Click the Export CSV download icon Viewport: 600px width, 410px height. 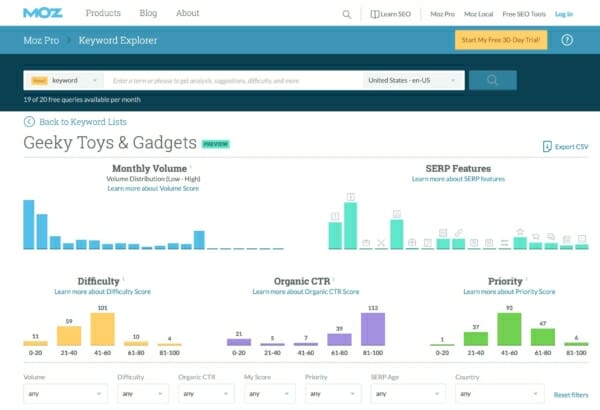click(x=547, y=146)
